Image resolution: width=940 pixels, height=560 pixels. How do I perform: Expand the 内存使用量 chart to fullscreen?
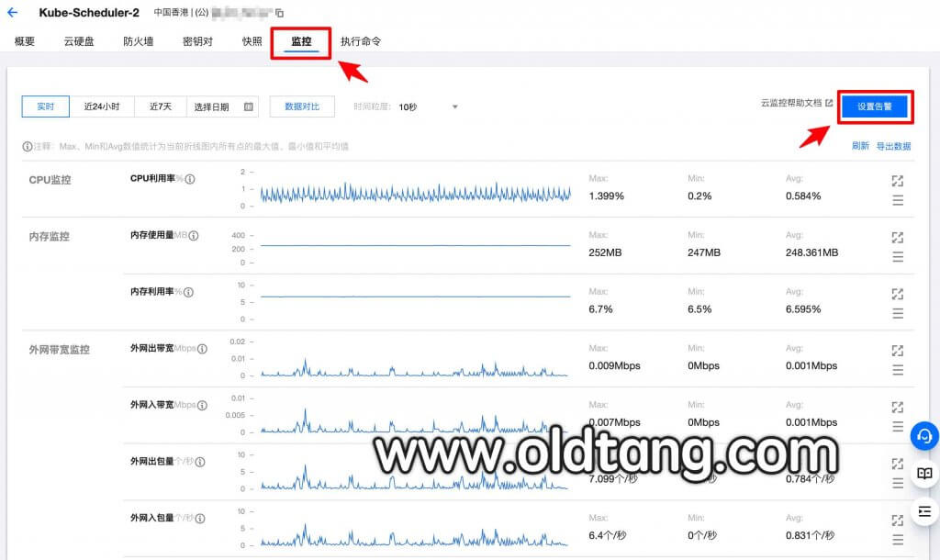click(x=898, y=238)
